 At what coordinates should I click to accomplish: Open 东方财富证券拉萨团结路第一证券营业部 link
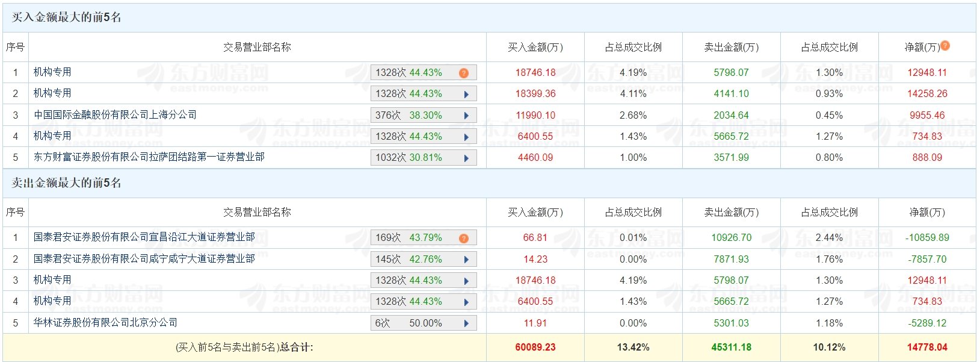click(x=149, y=157)
